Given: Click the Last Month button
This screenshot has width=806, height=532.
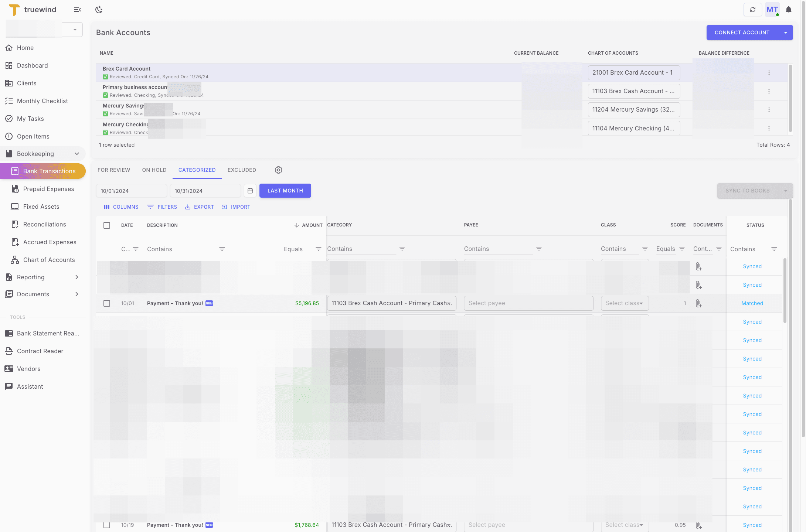Looking at the screenshot, I should click(x=285, y=191).
